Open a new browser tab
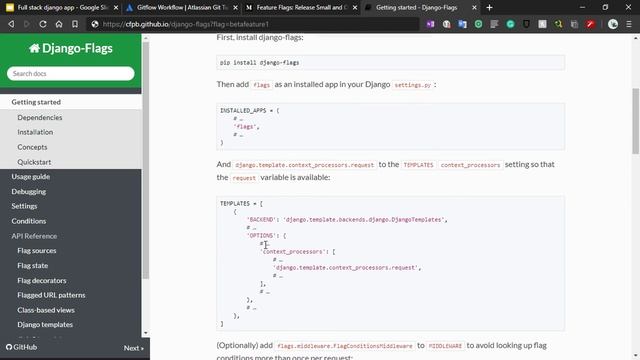The image size is (640, 360). click(489, 7)
